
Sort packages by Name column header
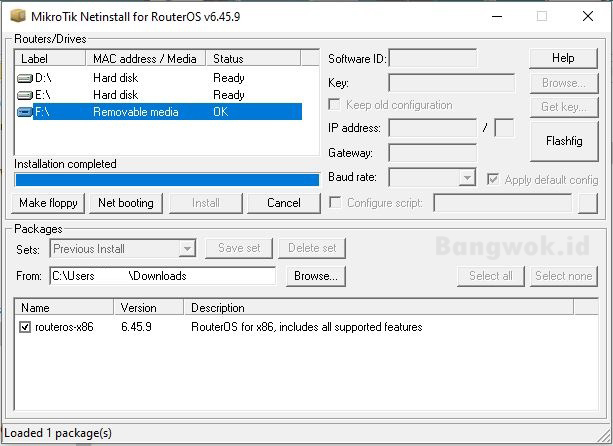click(x=64, y=308)
